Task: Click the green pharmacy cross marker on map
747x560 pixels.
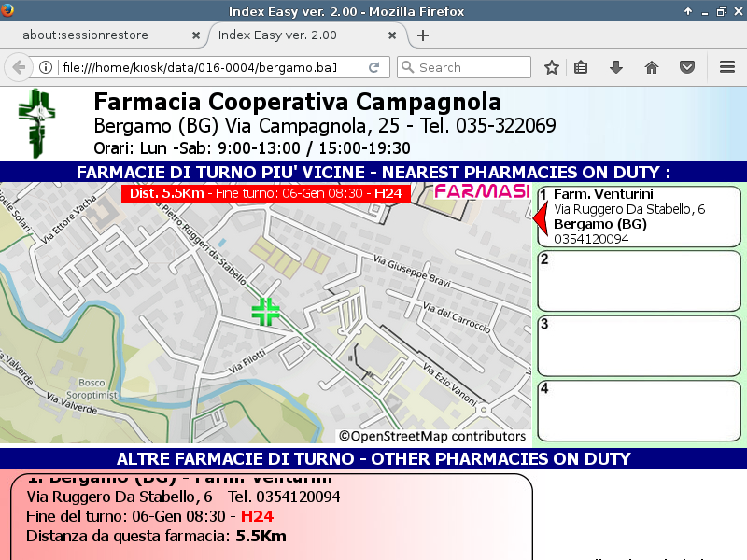Action: coord(266,312)
